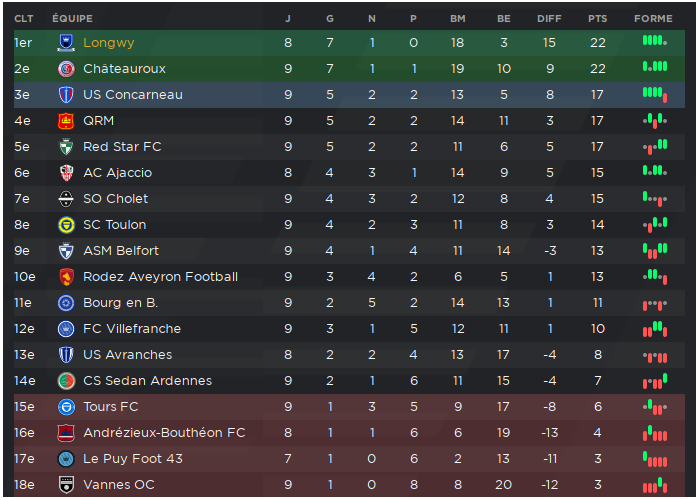This screenshot has height=500, width=699.
Task: Click the Châteauroux club badge
Action: click(66, 69)
